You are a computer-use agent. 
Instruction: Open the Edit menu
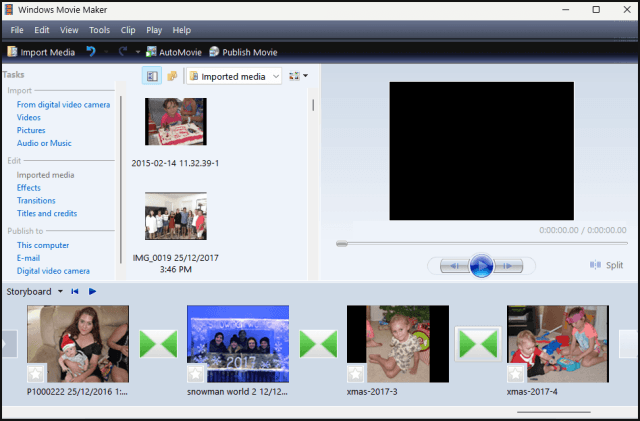pos(42,30)
